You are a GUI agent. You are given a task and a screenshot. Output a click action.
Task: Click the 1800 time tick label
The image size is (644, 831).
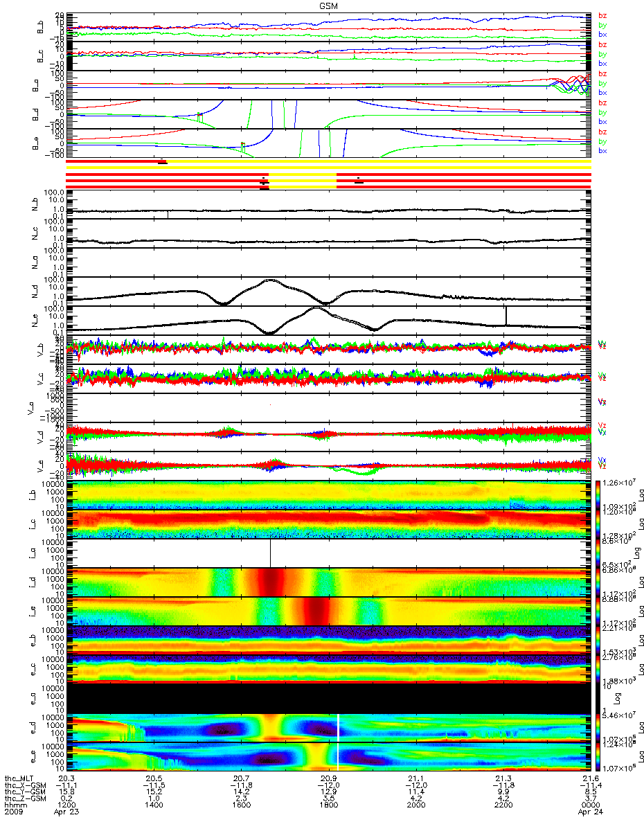[x=328, y=805]
